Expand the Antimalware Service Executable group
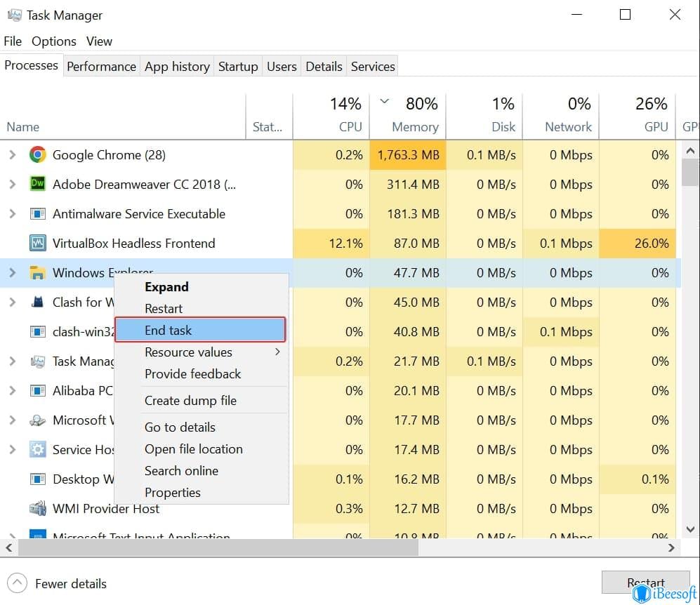Screen dimensions: 700x605 pyautogui.click(x=13, y=213)
